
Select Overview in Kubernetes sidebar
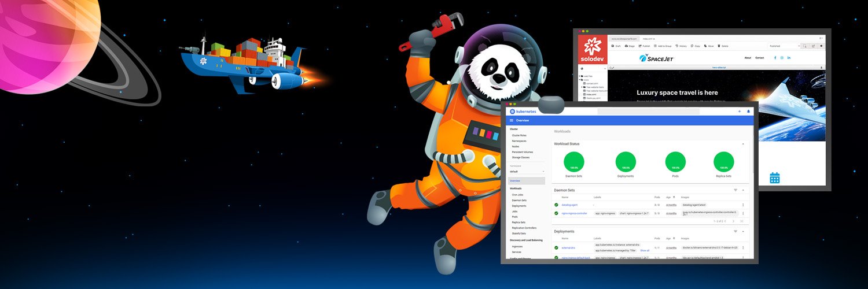pyautogui.click(x=527, y=181)
